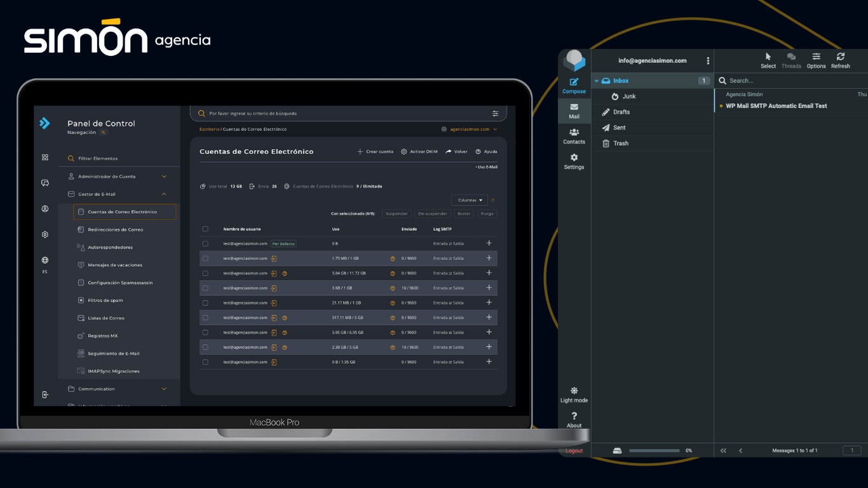This screenshot has width=868, height=488.
Task: Expand the Communication section
Action: click(x=118, y=389)
